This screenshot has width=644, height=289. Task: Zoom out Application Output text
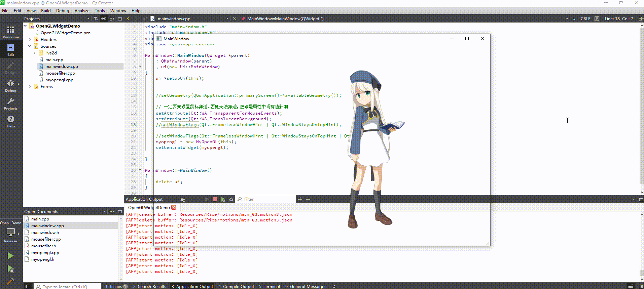coord(308,199)
